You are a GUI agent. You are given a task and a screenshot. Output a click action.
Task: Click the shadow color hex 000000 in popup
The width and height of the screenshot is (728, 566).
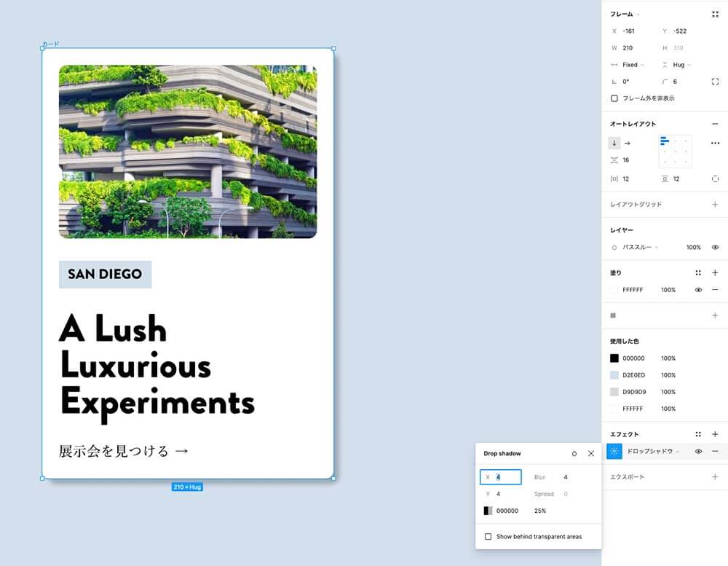(x=507, y=511)
